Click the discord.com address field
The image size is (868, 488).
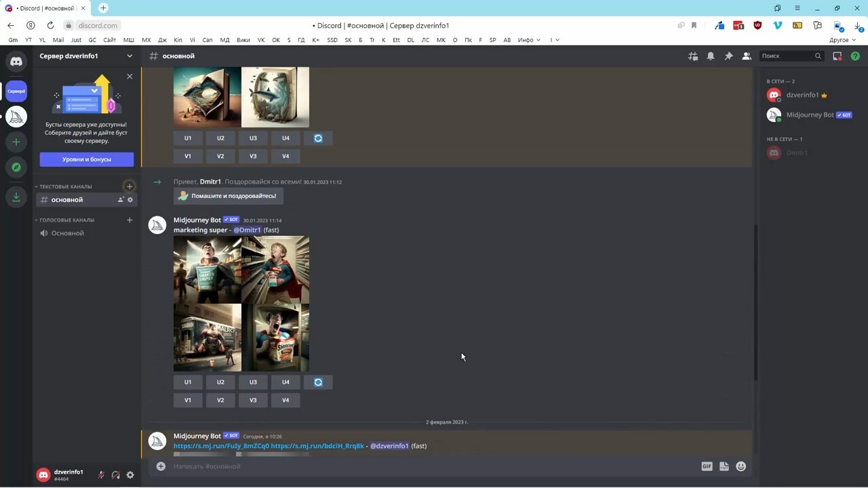[x=98, y=25]
